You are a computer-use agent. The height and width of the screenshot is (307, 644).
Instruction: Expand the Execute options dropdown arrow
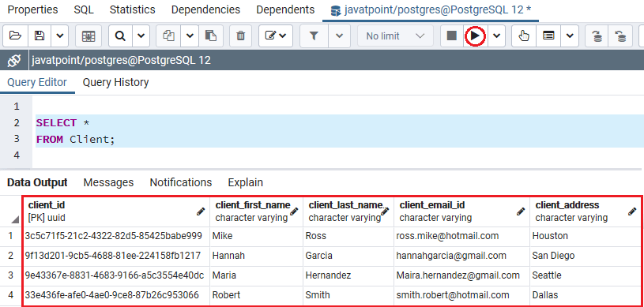point(496,36)
